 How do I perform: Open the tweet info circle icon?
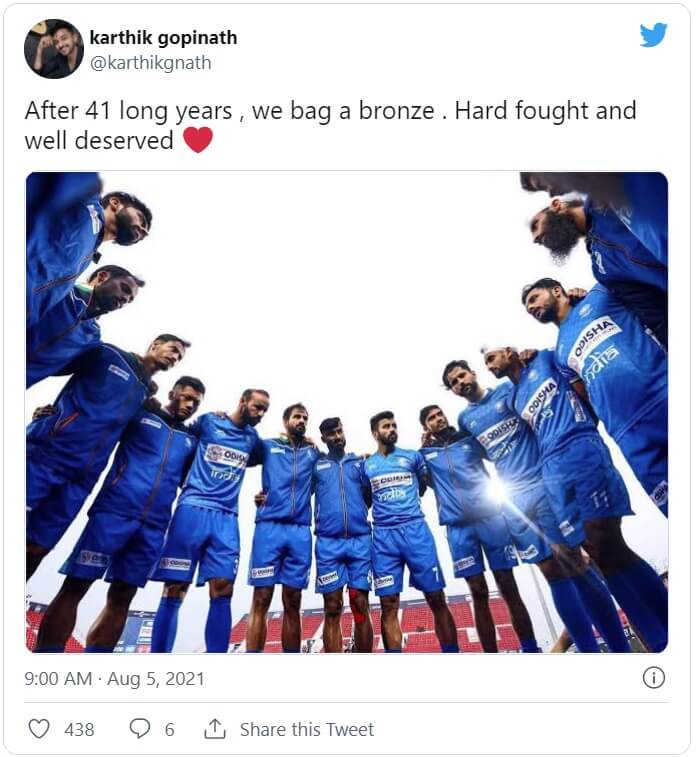point(653,678)
